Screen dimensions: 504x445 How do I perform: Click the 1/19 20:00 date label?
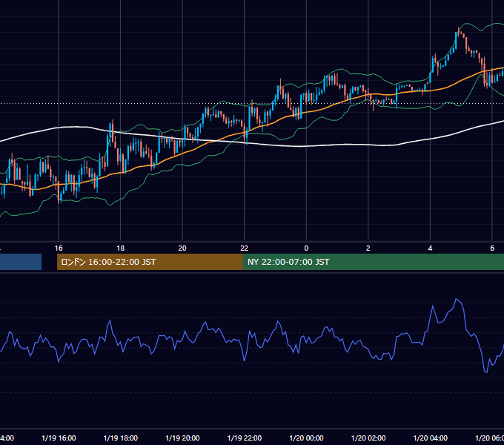coord(182,438)
